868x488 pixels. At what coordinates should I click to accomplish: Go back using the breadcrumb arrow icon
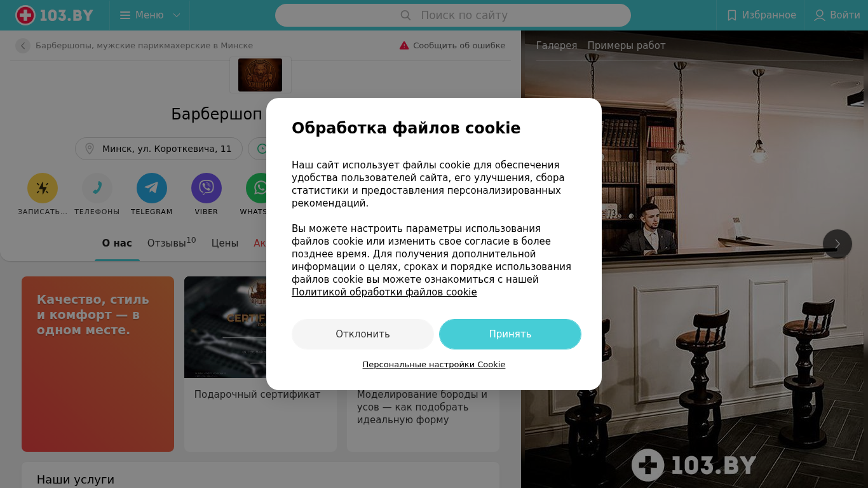pyautogui.click(x=23, y=46)
